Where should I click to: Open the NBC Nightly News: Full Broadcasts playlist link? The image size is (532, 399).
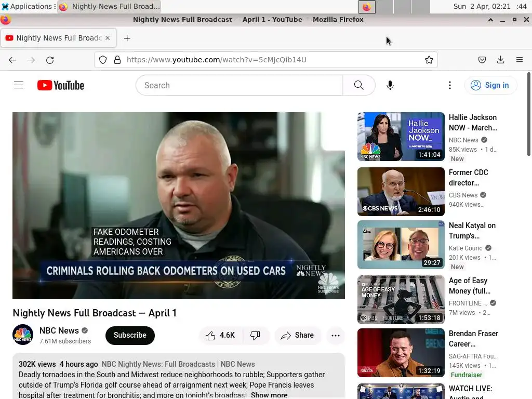pos(178,364)
